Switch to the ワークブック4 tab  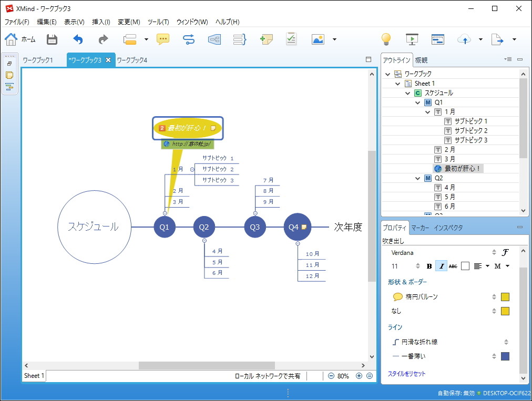131,60
